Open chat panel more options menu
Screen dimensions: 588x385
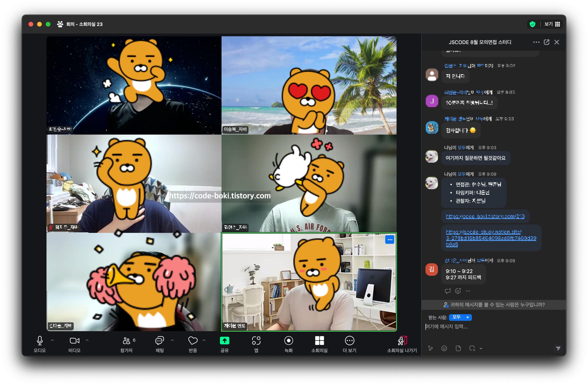[536, 42]
